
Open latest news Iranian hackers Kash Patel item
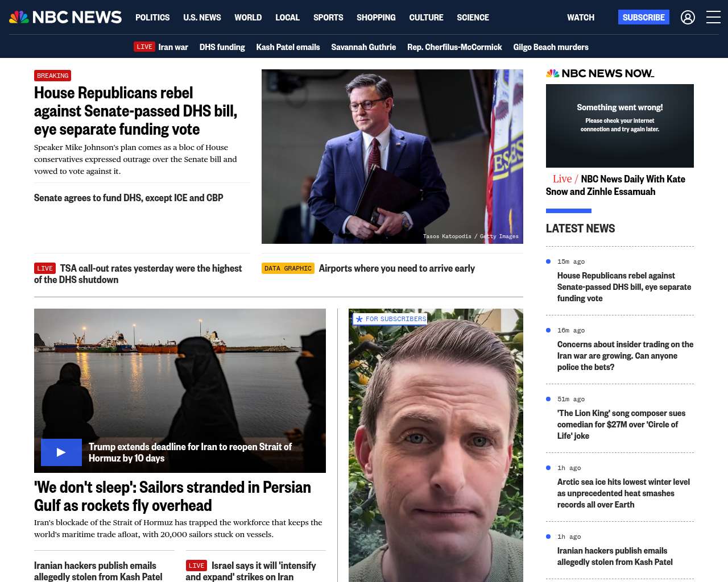[x=615, y=556]
